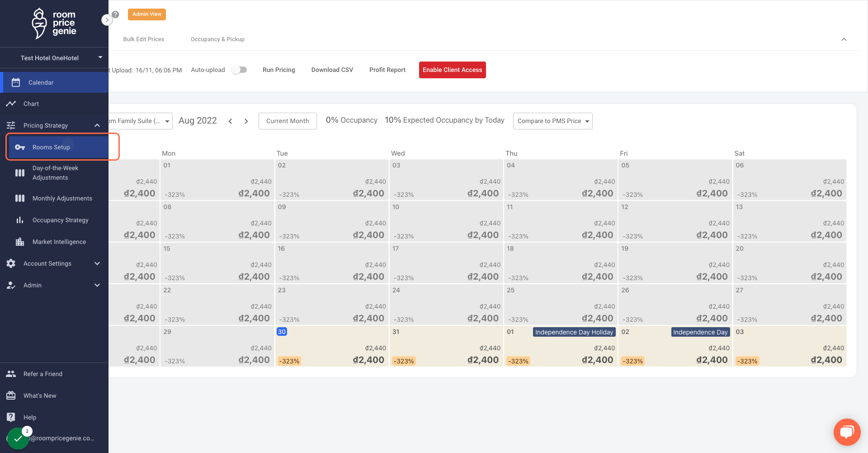Click the What's New gift icon

pyautogui.click(x=11, y=396)
